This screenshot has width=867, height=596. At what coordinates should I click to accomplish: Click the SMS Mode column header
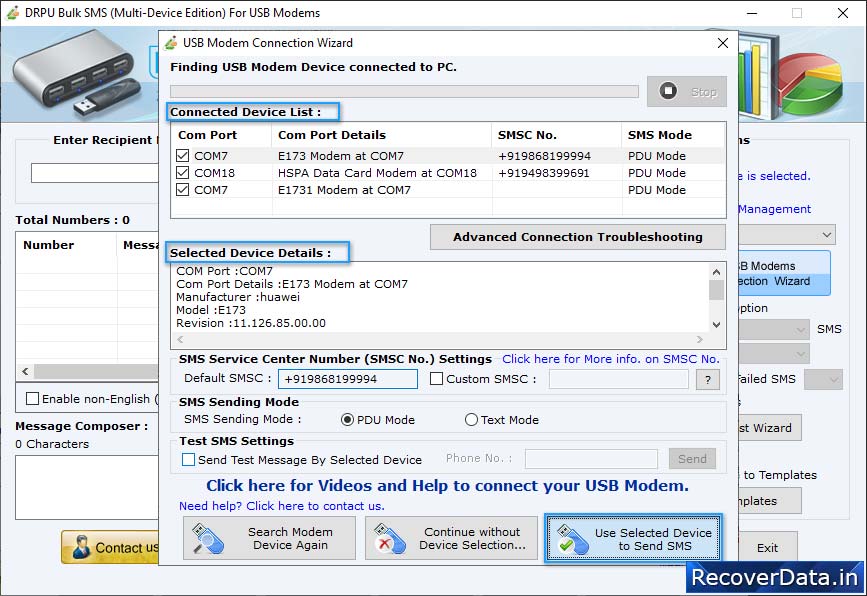click(x=673, y=135)
